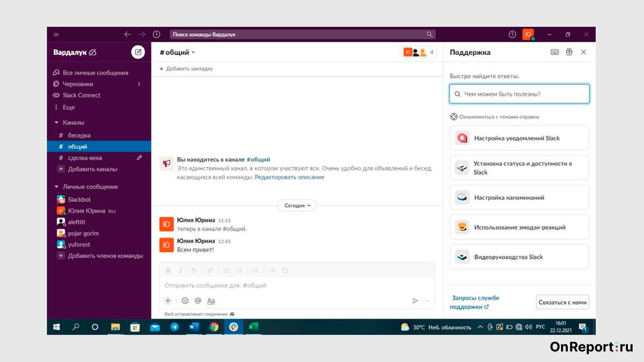
Task: Click the strikethrough formatting icon
Action: click(193, 270)
